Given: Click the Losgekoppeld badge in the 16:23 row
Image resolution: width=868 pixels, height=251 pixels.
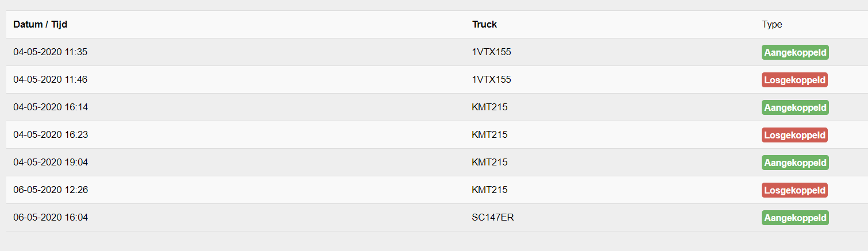Looking at the screenshot, I should coord(794,135).
